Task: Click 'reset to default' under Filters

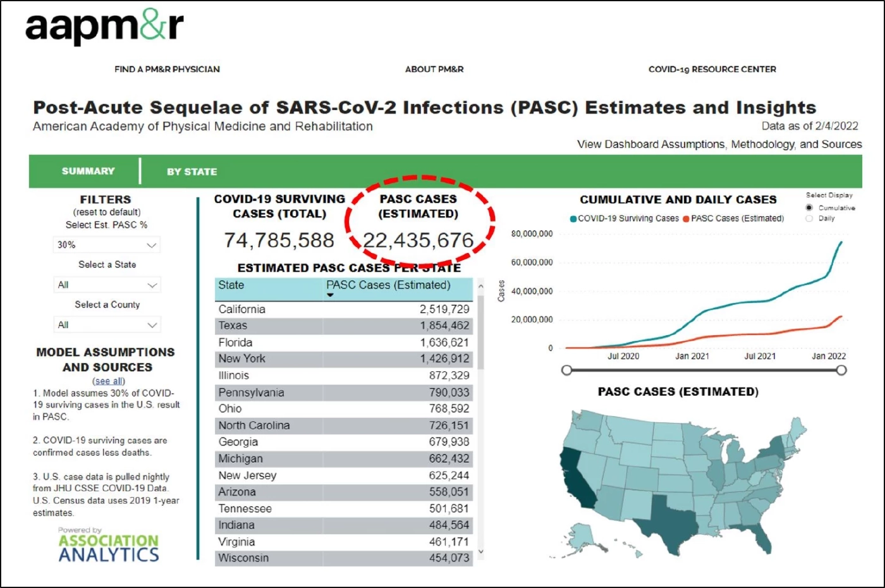Action: (107, 212)
